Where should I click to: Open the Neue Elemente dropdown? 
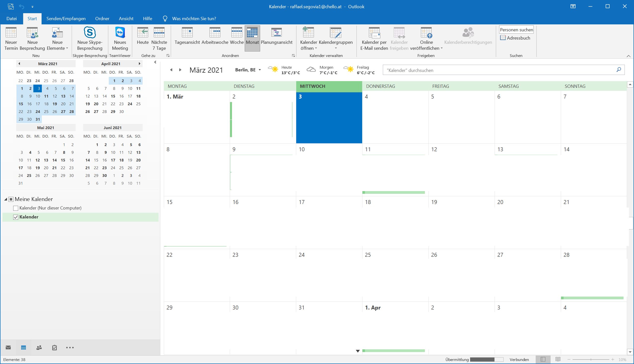click(57, 39)
